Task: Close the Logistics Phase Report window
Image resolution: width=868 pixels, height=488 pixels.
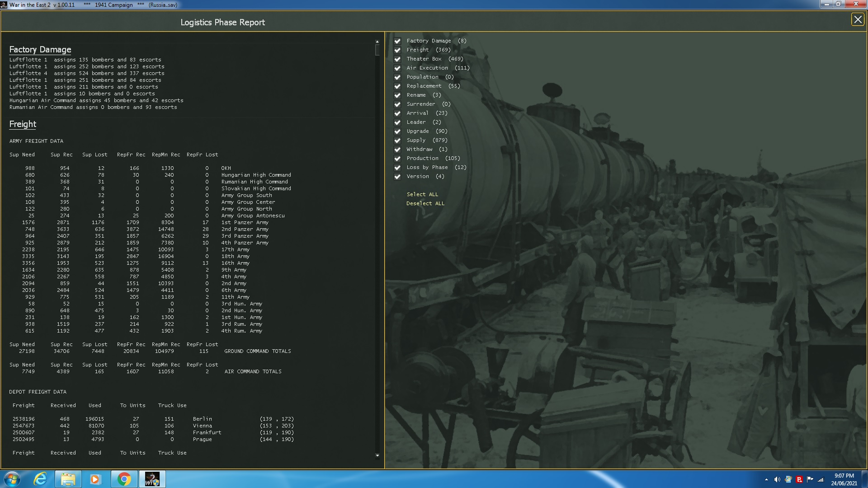Action: 857,19
